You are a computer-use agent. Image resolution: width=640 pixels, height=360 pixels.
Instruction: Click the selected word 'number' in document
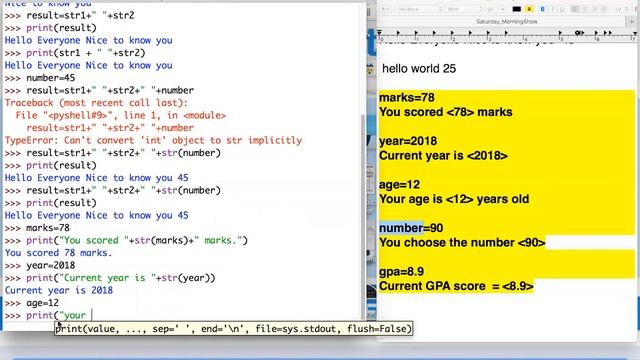pos(401,228)
